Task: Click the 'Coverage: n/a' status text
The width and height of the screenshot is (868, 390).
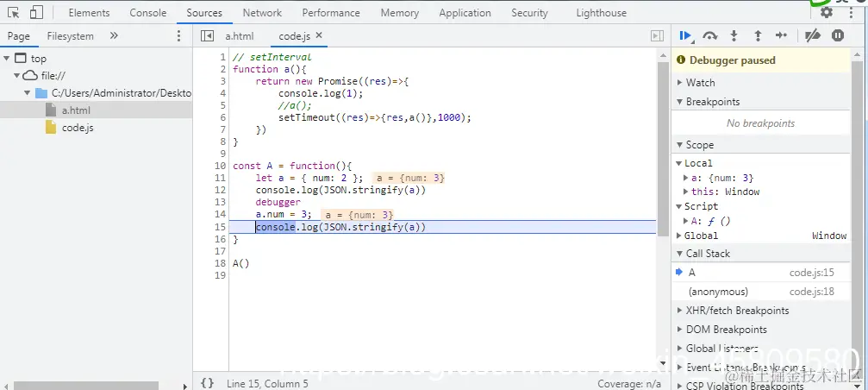Action: coord(629,383)
